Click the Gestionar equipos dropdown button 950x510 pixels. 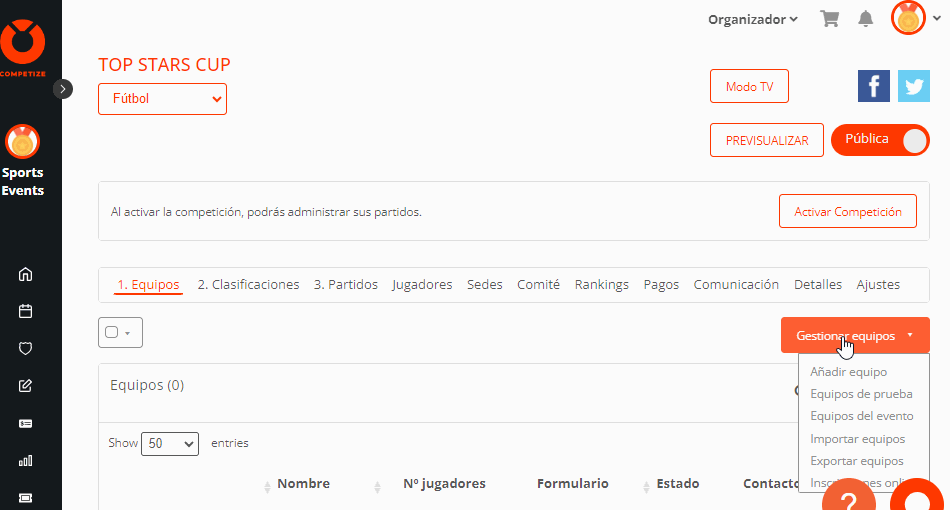click(855, 335)
